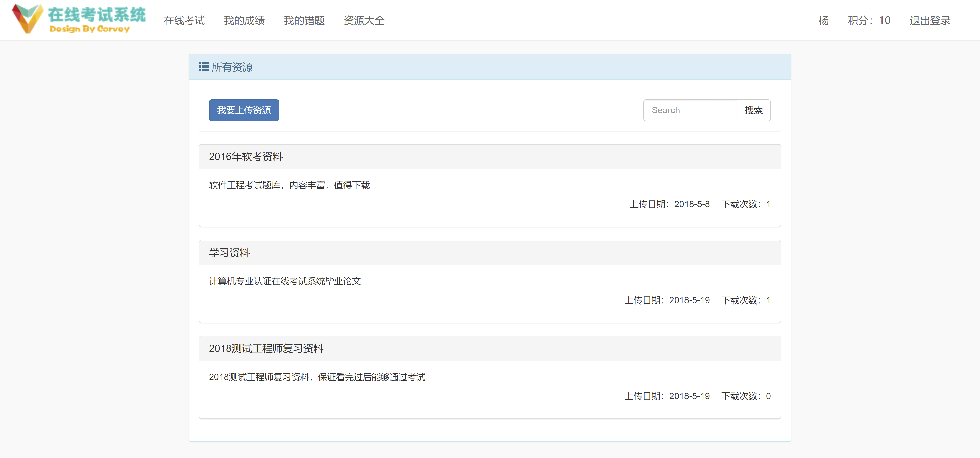Open the 我的成绩 menu item
980x458 pixels.
click(244, 21)
